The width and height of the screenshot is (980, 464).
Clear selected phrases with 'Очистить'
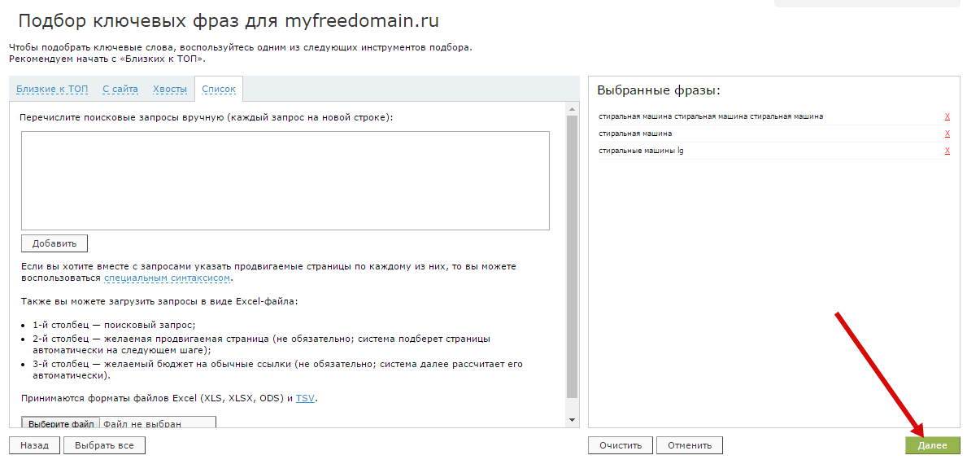(621, 445)
